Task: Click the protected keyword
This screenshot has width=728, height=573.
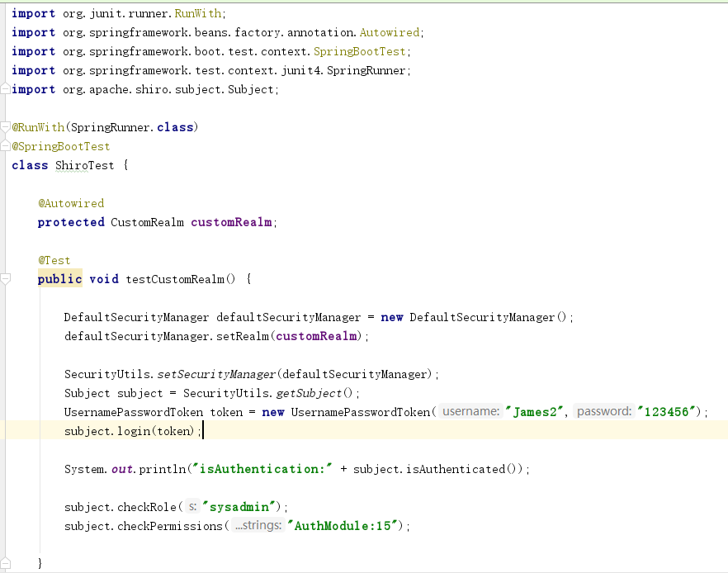Action: 71,222
